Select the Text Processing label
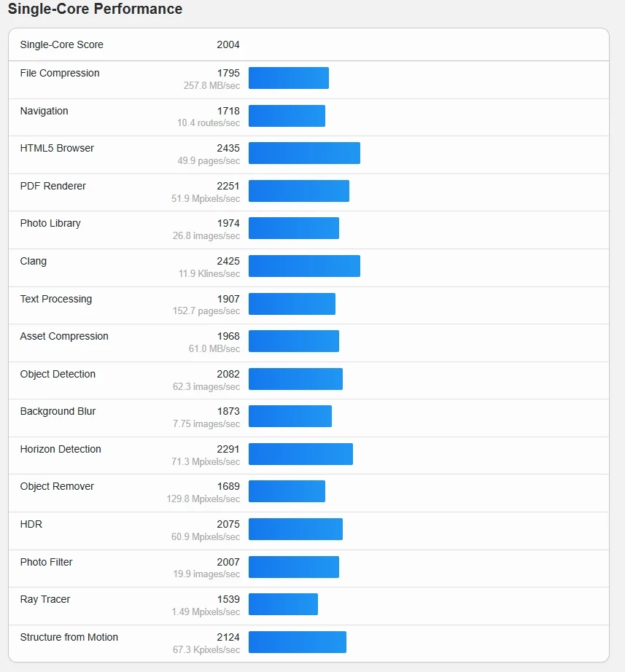This screenshot has height=672, width=625. pos(56,299)
